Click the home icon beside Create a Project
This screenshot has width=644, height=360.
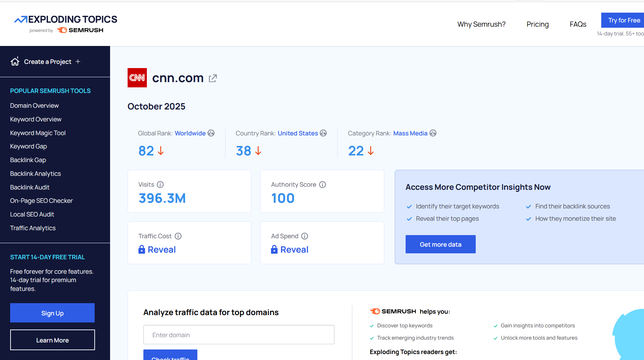(x=15, y=61)
